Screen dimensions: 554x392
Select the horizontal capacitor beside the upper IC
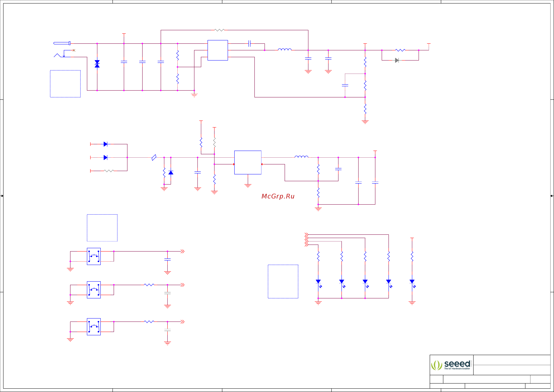[249, 43]
